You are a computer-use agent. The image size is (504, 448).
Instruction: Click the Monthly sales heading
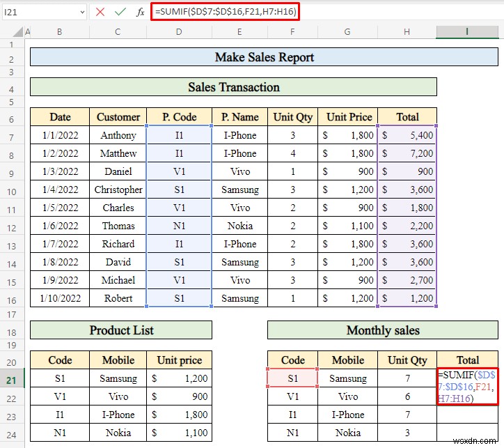383,330
